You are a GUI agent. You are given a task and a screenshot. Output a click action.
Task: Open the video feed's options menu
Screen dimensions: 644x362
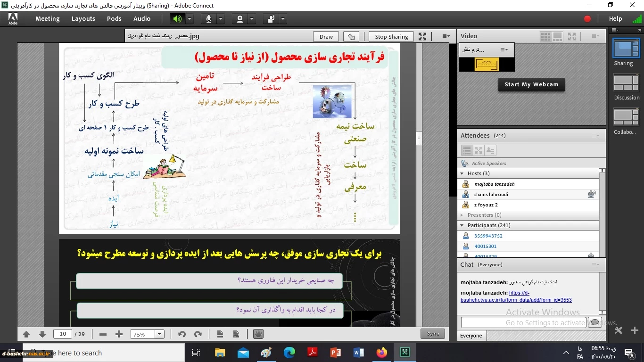tap(504, 49)
